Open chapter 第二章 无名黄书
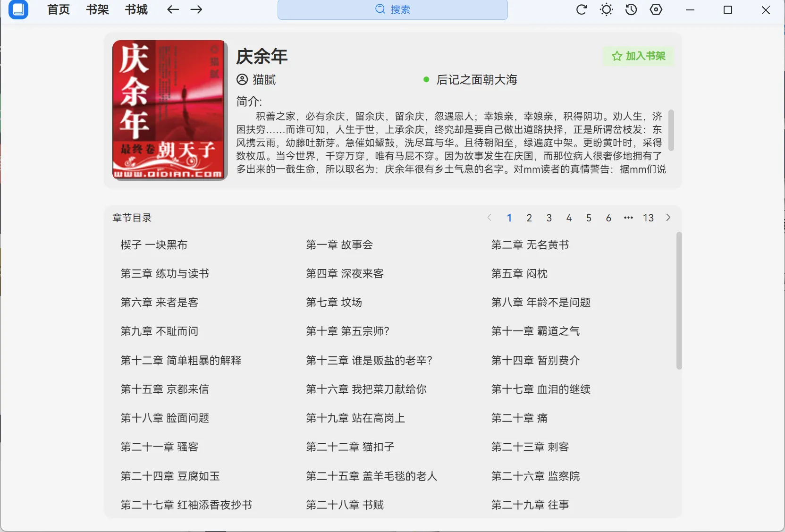This screenshot has width=785, height=532. coord(530,245)
